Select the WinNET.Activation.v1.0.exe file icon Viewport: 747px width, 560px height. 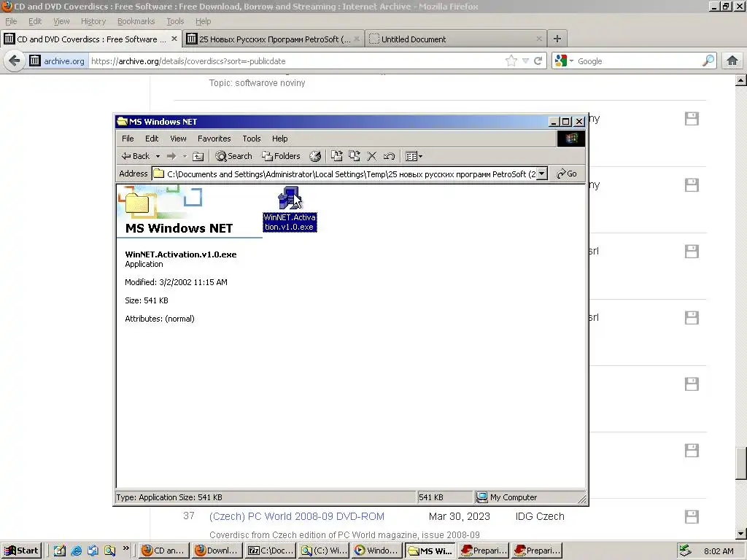[290, 209]
